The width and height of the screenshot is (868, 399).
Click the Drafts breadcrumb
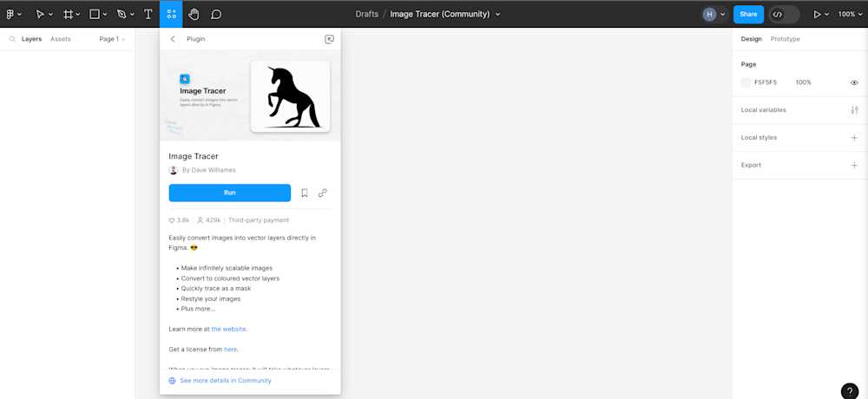point(367,15)
